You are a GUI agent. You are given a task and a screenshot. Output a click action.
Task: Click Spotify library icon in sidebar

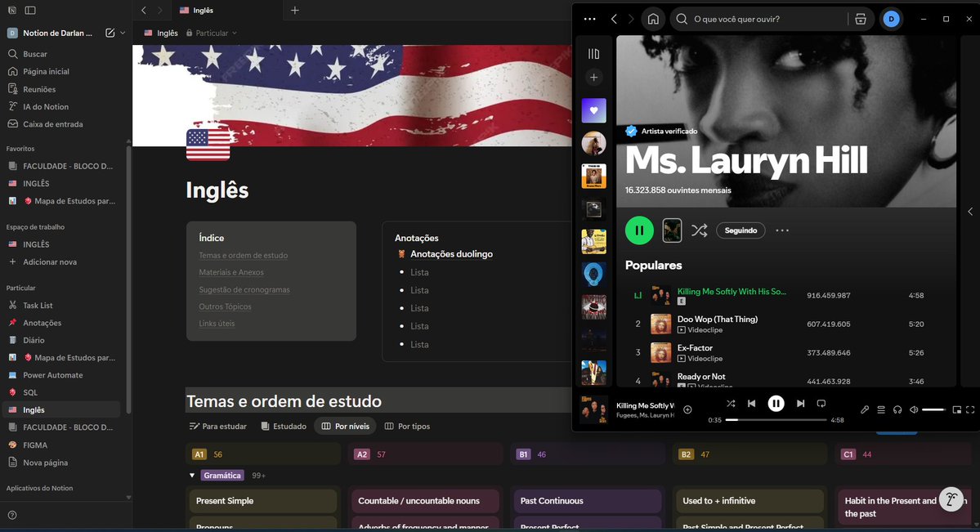click(593, 54)
